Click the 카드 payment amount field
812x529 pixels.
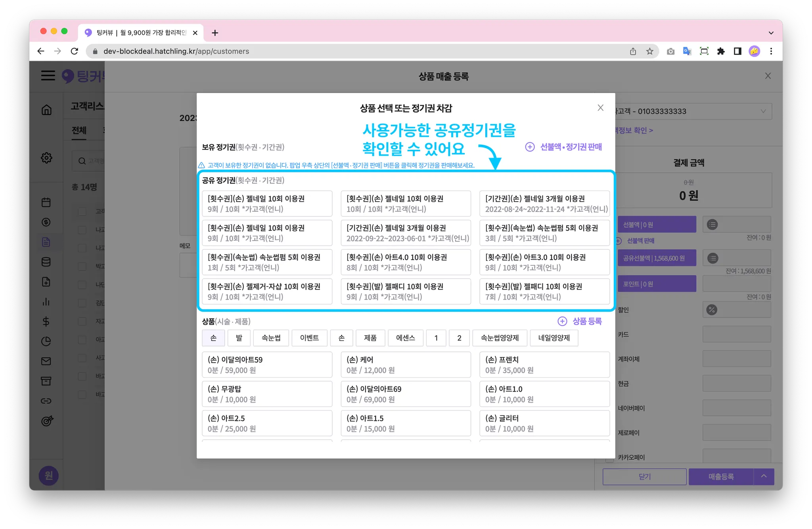(736, 334)
